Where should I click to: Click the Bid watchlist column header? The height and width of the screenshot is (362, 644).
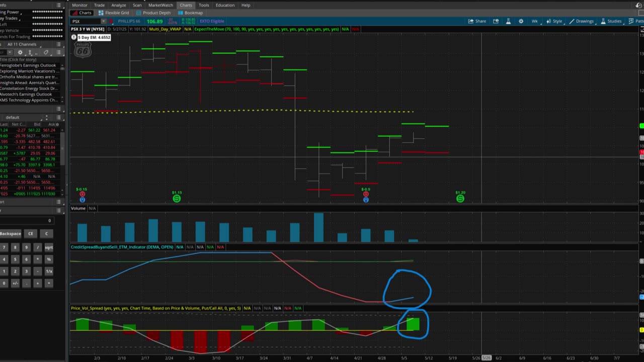coord(37,124)
